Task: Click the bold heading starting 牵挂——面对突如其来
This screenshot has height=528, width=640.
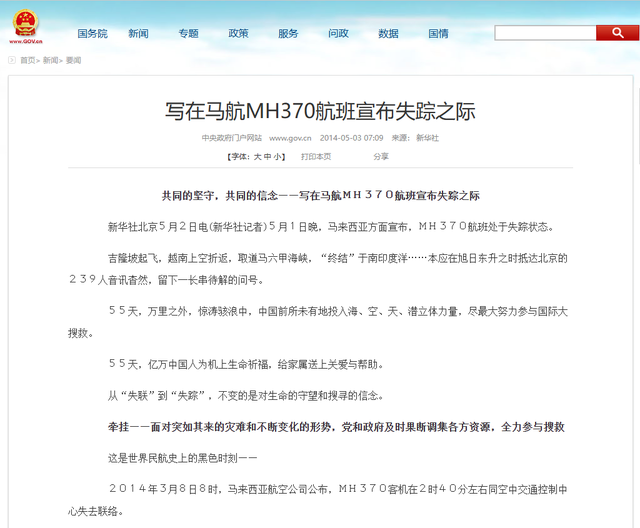Action: pyautogui.click(x=336, y=427)
